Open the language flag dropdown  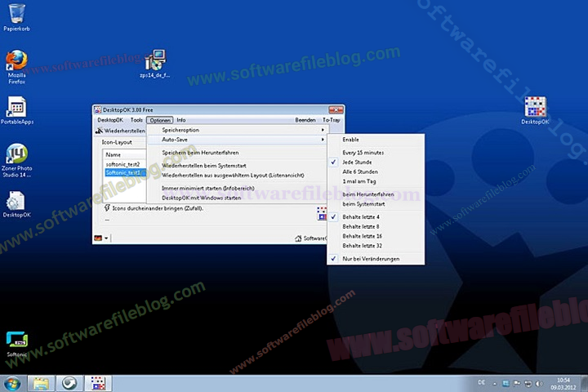tap(101, 238)
